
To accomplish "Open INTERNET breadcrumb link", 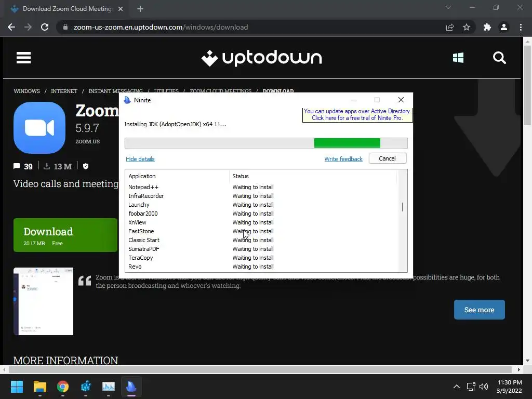I will tap(64, 91).
